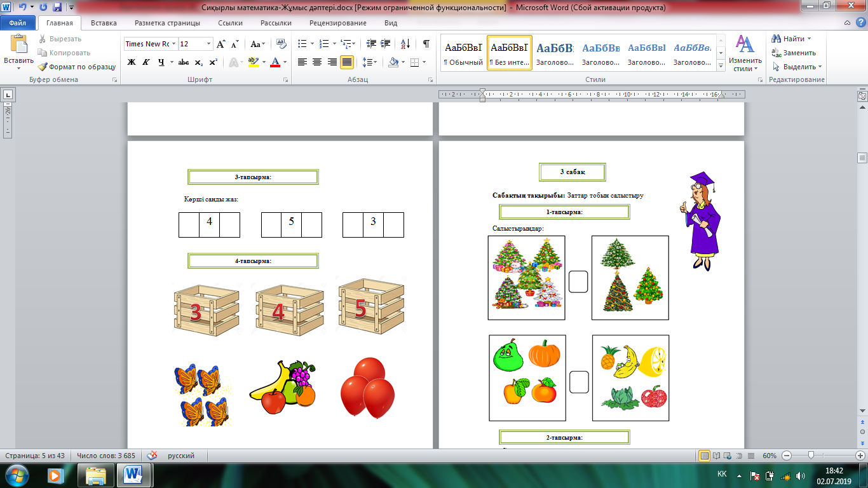
Task: Apply a multilevel list
Action: click(347, 44)
